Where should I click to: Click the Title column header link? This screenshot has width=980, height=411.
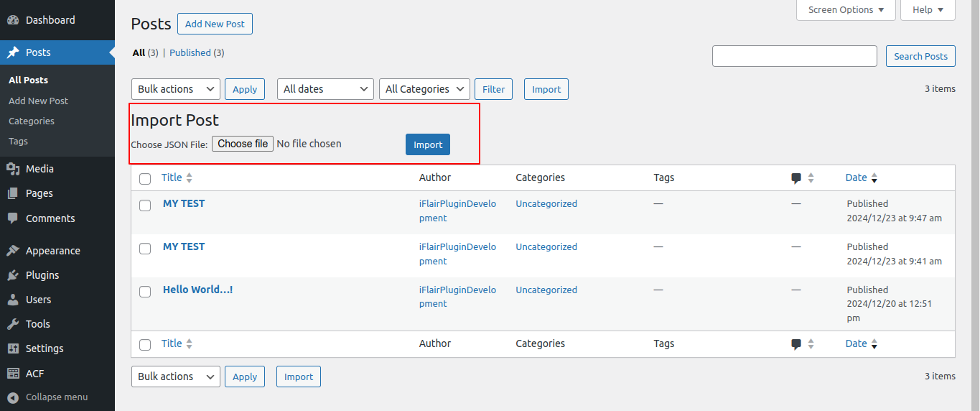pyautogui.click(x=172, y=177)
